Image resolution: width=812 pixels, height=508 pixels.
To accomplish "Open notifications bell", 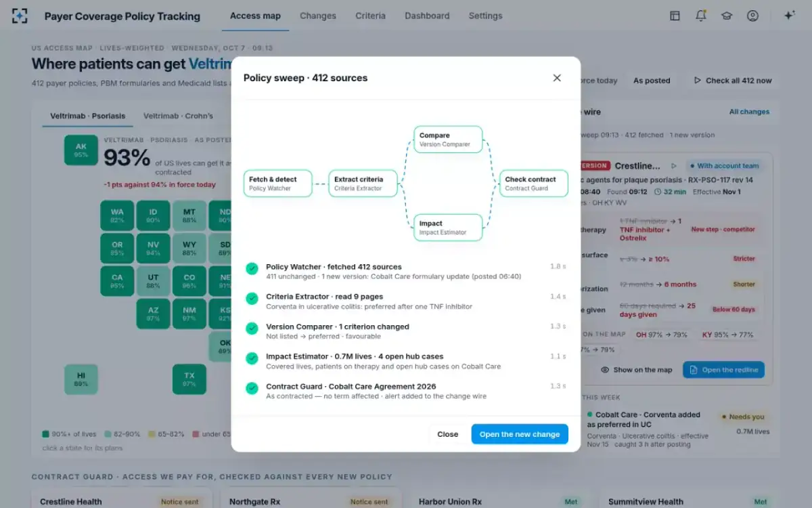I will [701, 16].
